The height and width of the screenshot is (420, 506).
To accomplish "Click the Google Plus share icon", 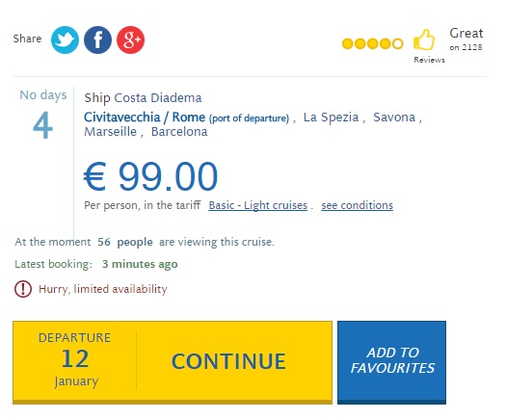I will (x=130, y=39).
